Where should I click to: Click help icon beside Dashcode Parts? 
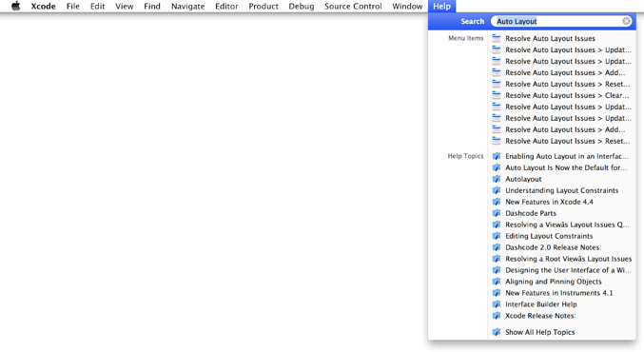(x=497, y=213)
